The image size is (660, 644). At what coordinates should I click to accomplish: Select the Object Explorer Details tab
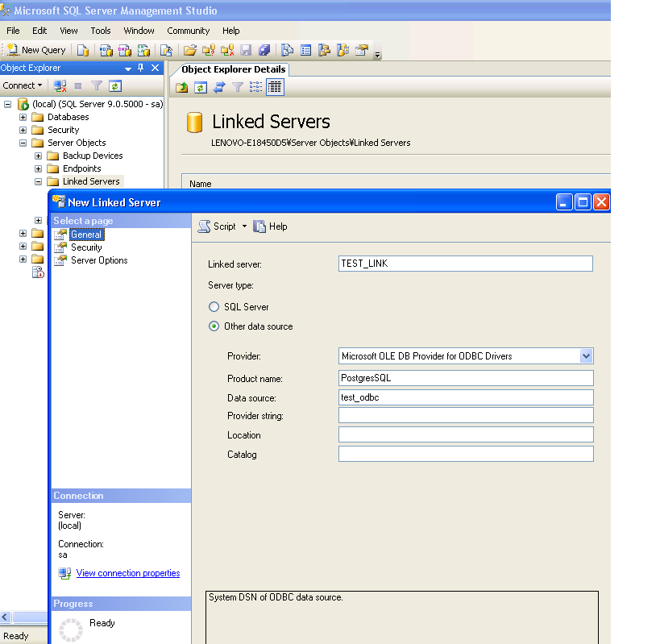click(234, 69)
